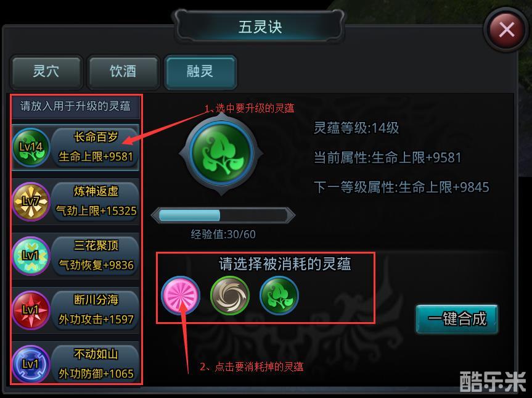This screenshot has height=398, width=532.
Task: Choose the small green leaf consumable spirit
Action: tap(279, 296)
